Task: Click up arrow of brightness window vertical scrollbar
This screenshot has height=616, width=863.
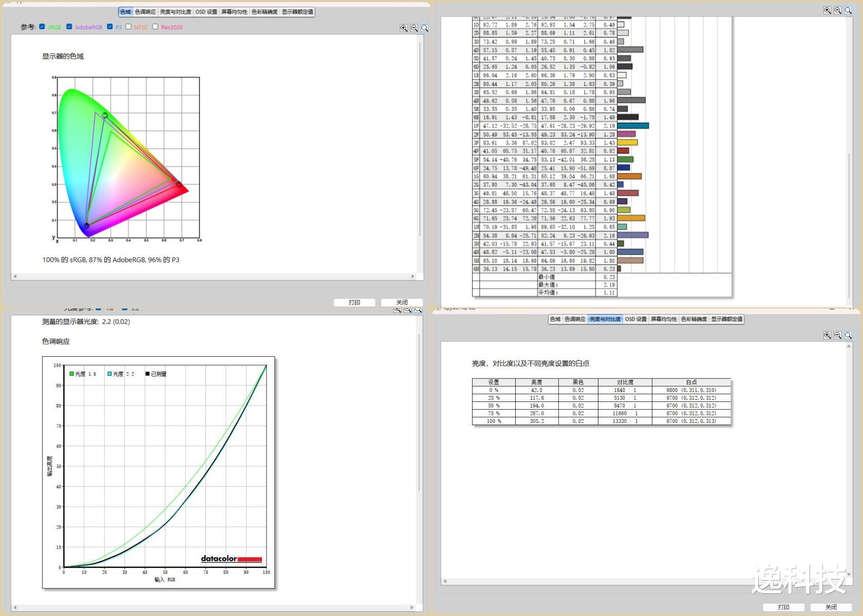Action: coord(849,346)
